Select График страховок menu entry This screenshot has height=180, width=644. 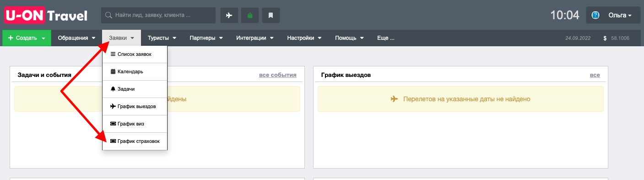pos(135,141)
